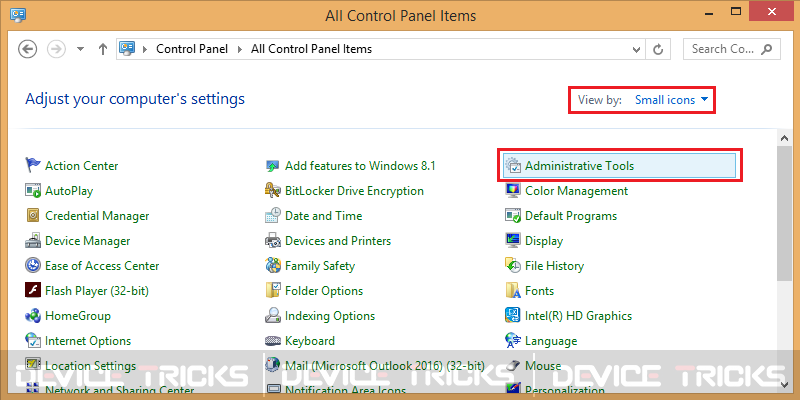The height and width of the screenshot is (400, 800).
Task: Click the Language icon
Action: pyautogui.click(x=513, y=340)
